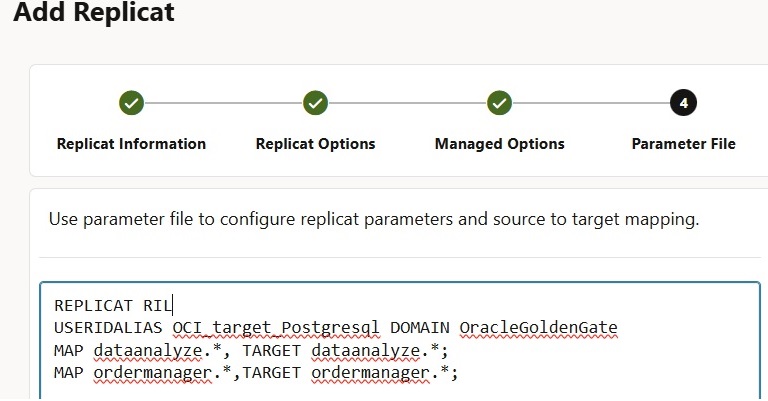Click the TARGET ordermanager.* entry
This screenshot has height=401, width=768.
pyautogui.click(x=350, y=373)
